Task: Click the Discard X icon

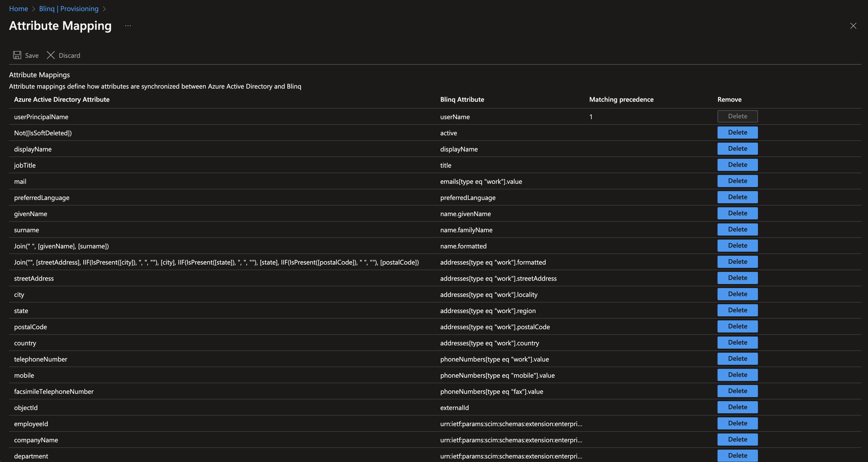Action: [50, 55]
